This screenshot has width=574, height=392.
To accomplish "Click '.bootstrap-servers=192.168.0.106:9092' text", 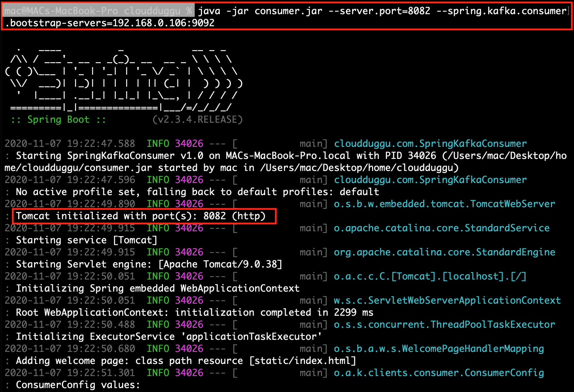I will pyautogui.click(x=110, y=23).
